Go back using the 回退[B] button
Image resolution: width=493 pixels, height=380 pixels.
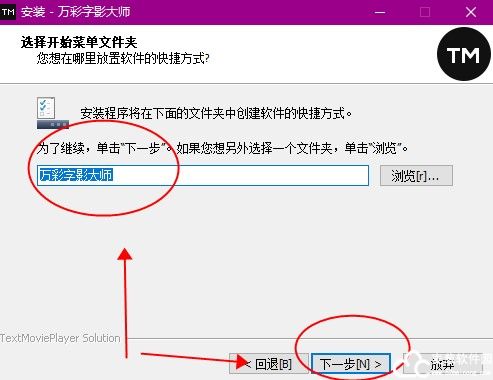click(x=269, y=364)
